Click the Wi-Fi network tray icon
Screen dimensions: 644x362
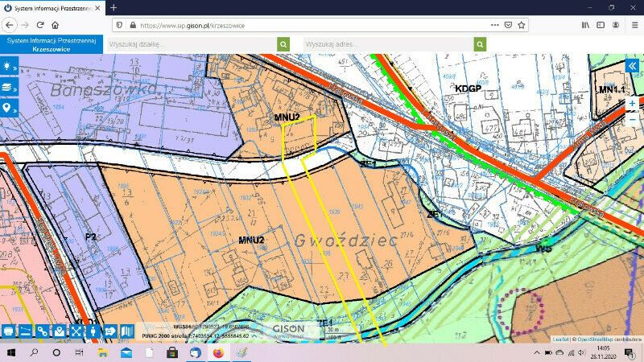coord(571,352)
